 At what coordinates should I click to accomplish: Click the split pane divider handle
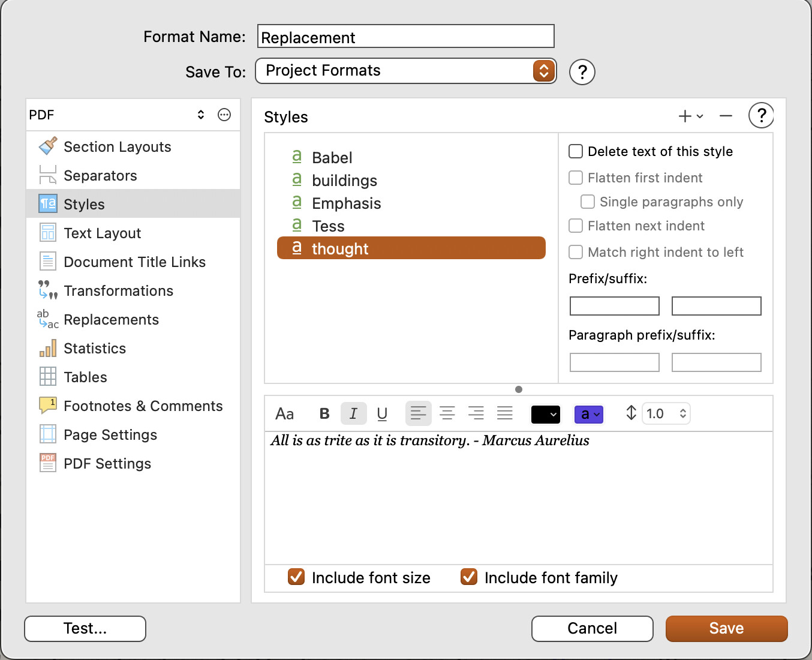click(x=519, y=389)
